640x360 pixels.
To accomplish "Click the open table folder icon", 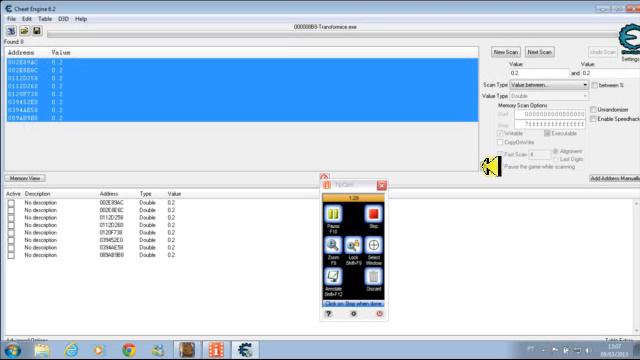I will point(24,31).
